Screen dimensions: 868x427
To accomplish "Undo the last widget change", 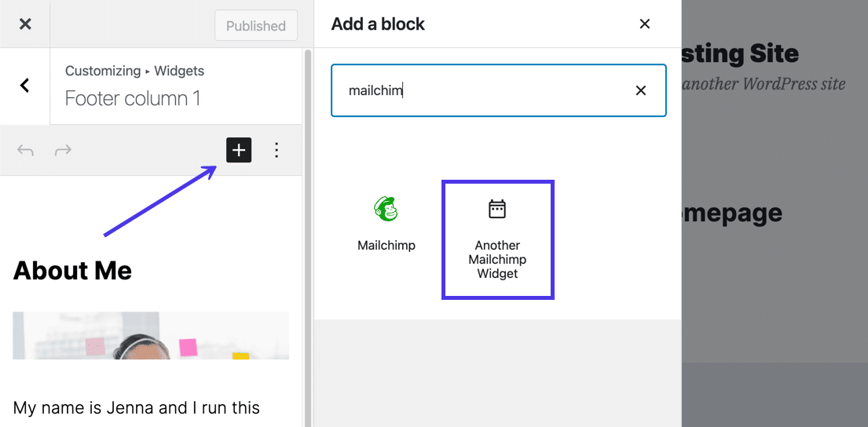I will (25, 150).
